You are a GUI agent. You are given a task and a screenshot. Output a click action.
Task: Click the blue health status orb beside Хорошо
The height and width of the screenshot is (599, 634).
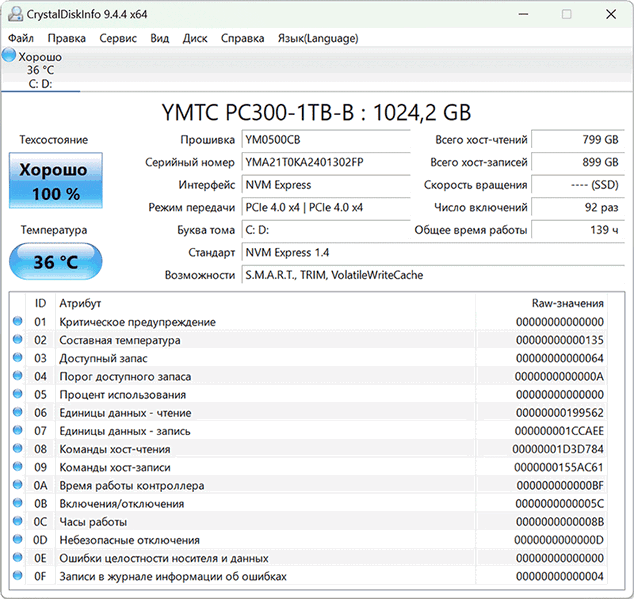(9, 55)
